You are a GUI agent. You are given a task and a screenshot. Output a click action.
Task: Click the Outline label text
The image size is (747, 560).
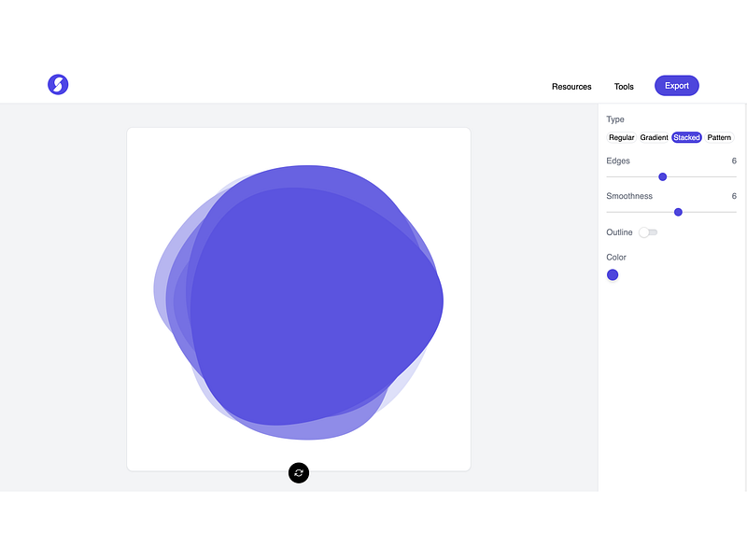619,232
